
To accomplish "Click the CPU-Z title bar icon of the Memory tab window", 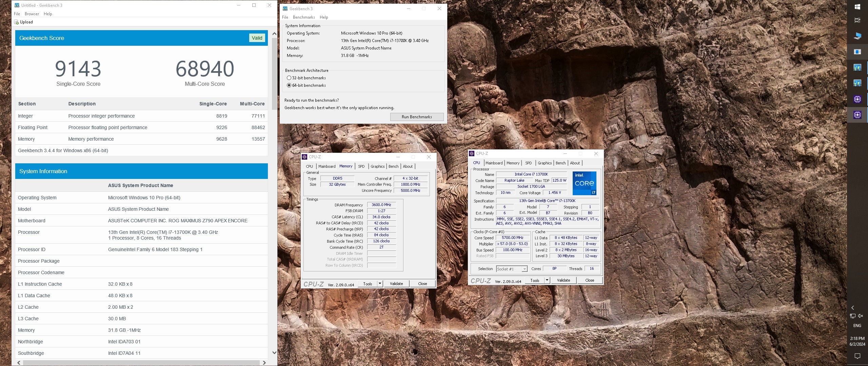I will 304,157.
